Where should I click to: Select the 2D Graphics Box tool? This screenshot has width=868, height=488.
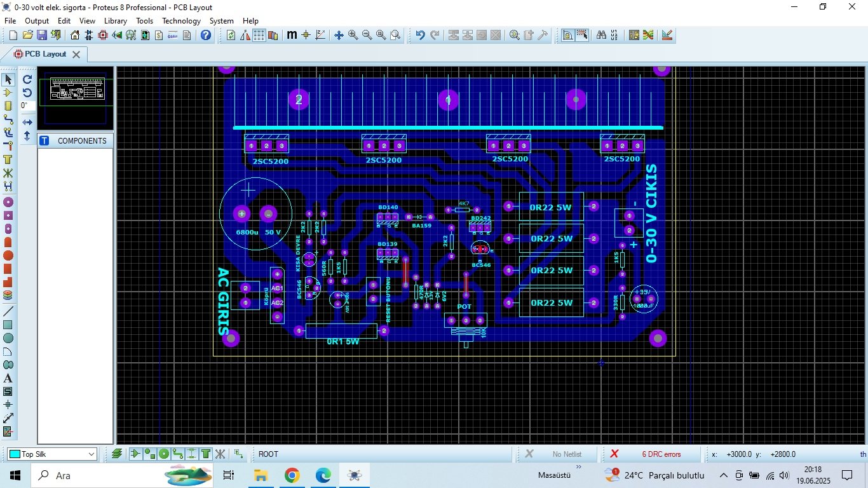coord(8,325)
